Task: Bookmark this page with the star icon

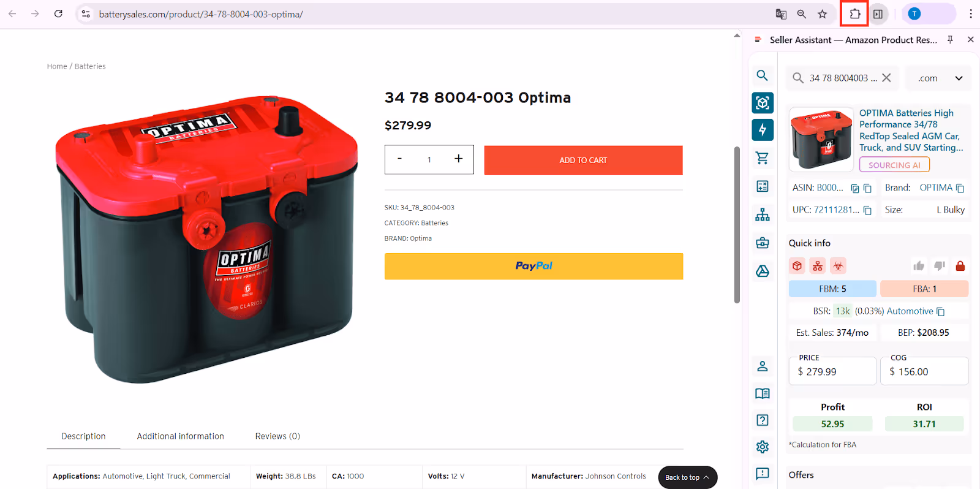Action: 822,13
